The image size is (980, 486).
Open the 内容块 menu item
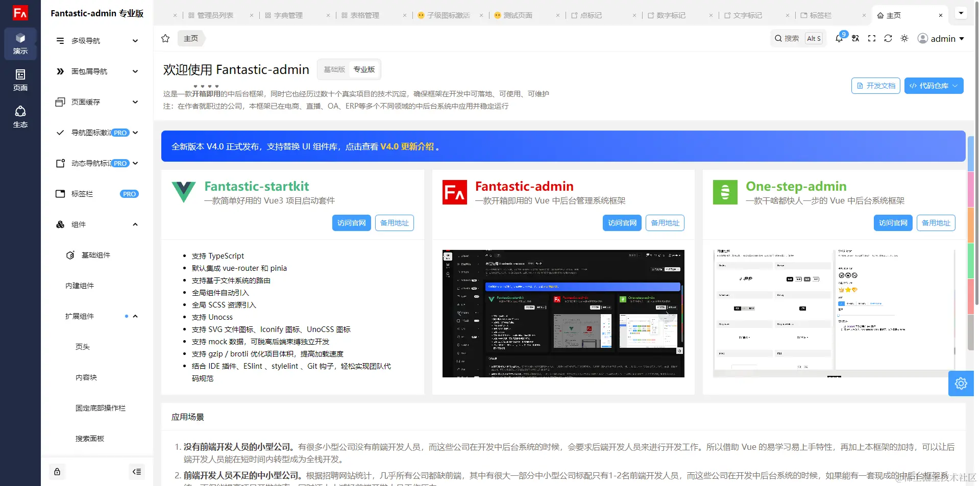[x=97, y=377]
